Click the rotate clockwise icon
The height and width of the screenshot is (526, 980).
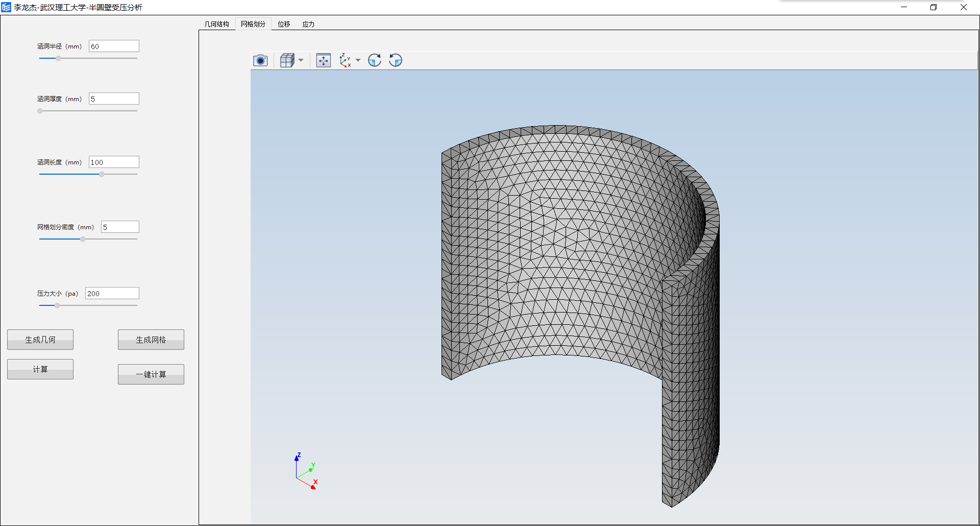click(x=375, y=60)
